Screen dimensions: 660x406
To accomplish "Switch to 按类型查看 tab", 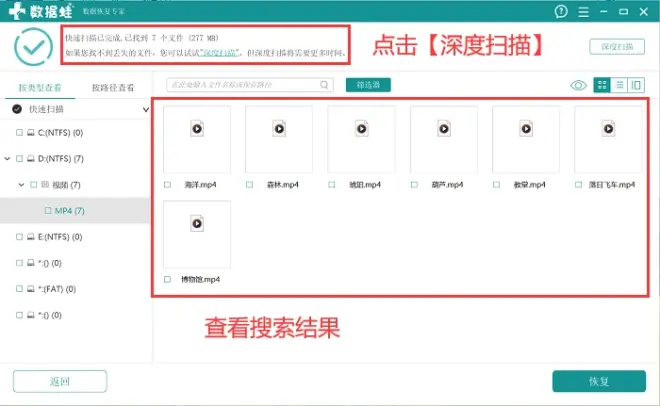I will [40, 88].
